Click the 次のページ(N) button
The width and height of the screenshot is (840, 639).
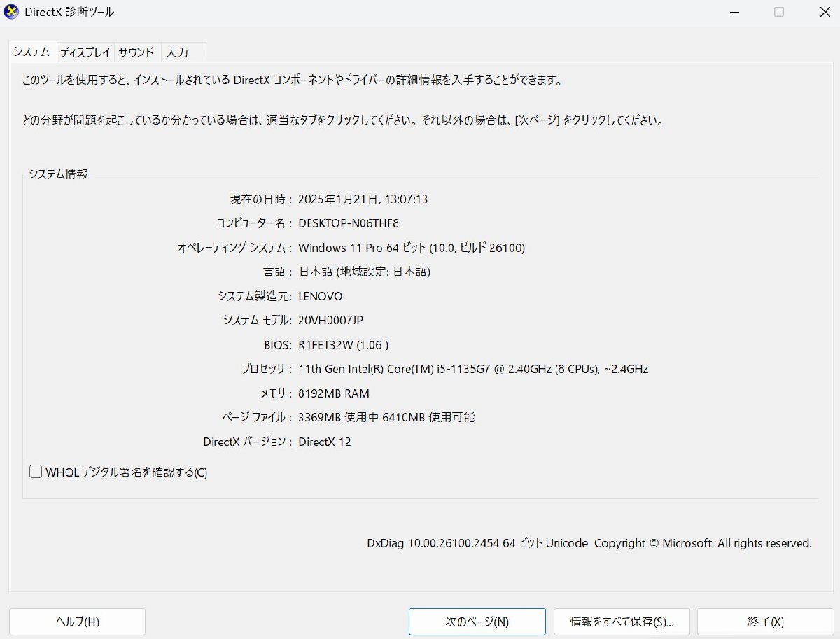coord(476,622)
